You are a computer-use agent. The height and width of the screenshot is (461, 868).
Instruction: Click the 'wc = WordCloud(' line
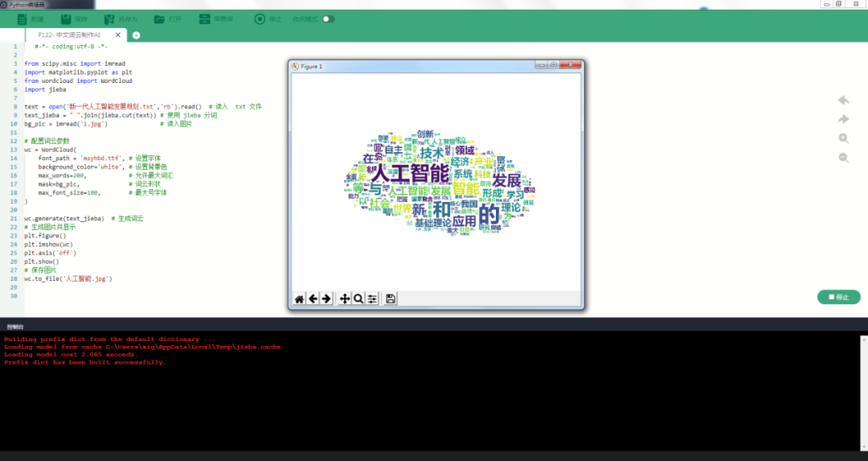coord(51,150)
